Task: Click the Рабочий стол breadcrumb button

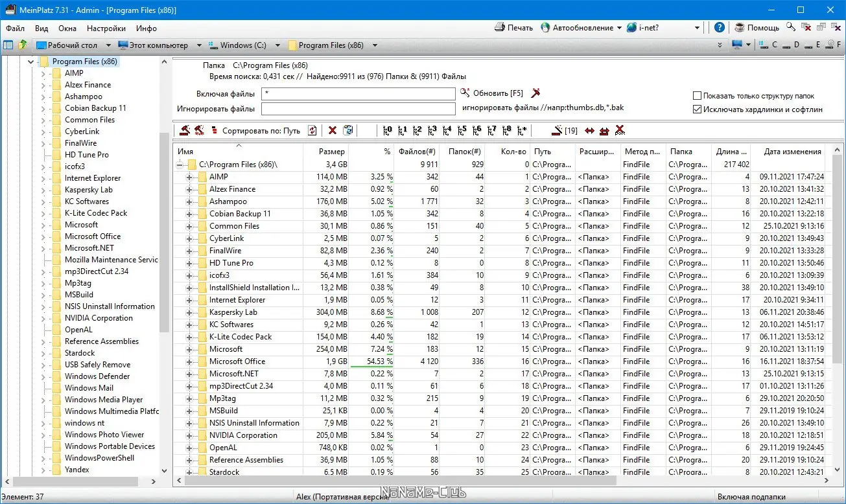Action: pyautogui.click(x=66, y=45)
